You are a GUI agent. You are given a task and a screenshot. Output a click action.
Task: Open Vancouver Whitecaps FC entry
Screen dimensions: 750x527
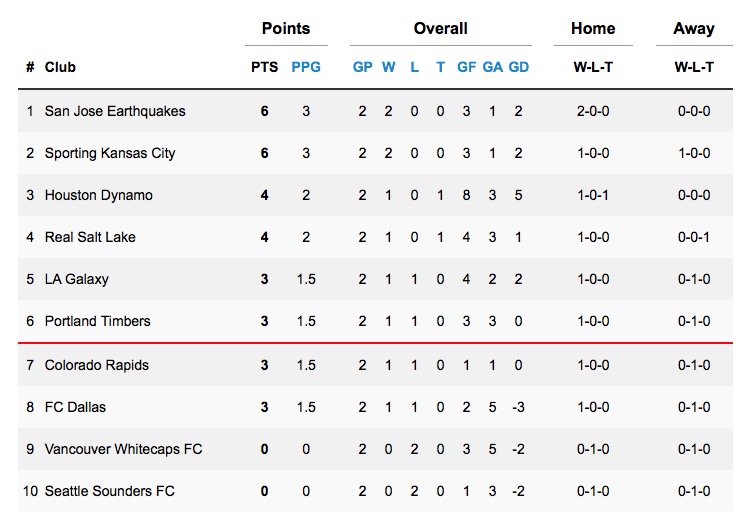[123, 449]
